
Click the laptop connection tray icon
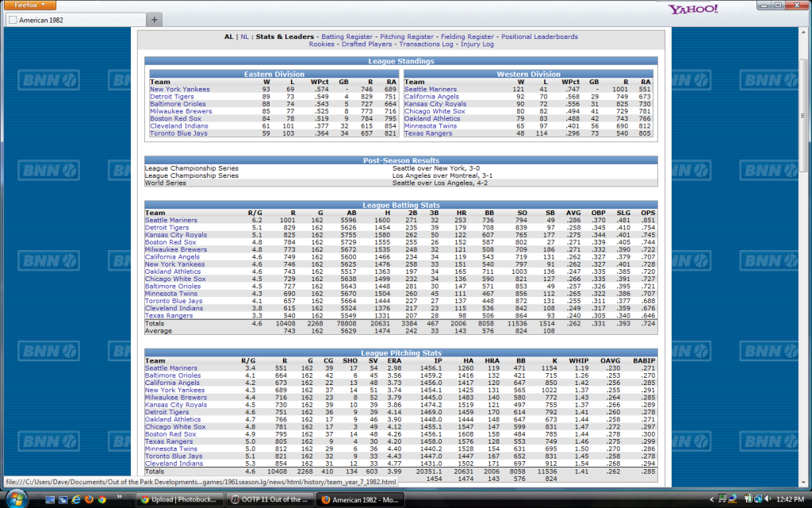pyautogui.click(x=732, y=498)
